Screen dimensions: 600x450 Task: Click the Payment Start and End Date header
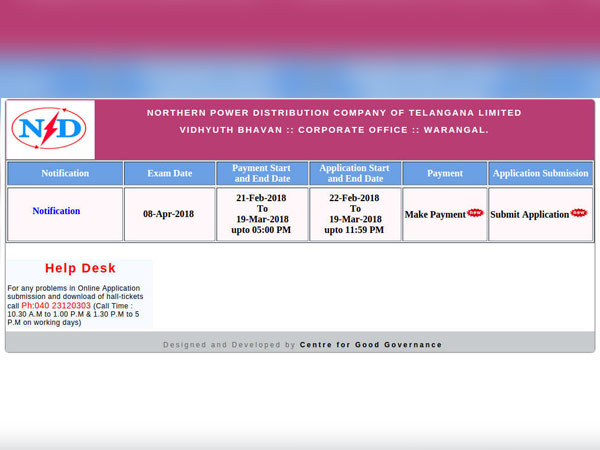pos(262,173)
